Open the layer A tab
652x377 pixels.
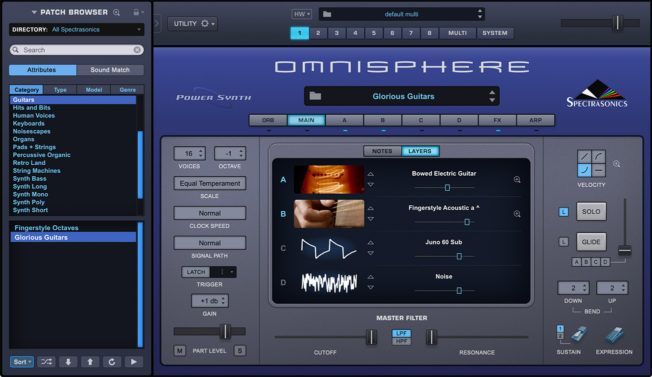344,120
